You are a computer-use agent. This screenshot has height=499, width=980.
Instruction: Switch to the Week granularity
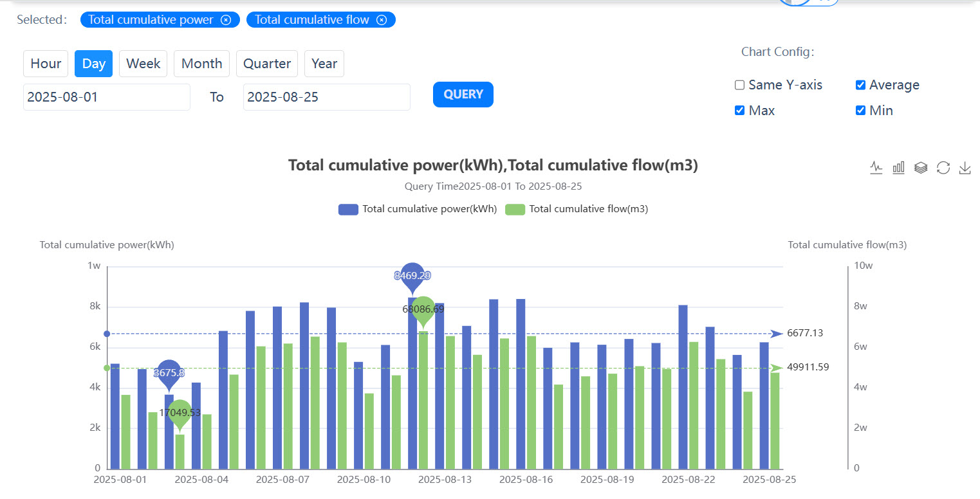click(x=143, y=64)
